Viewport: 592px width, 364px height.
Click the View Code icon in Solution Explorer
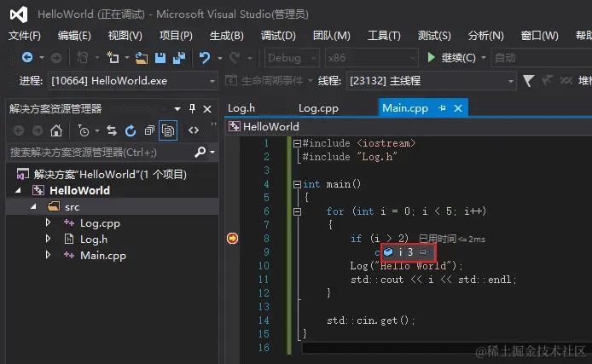click(x=194, y=130)
